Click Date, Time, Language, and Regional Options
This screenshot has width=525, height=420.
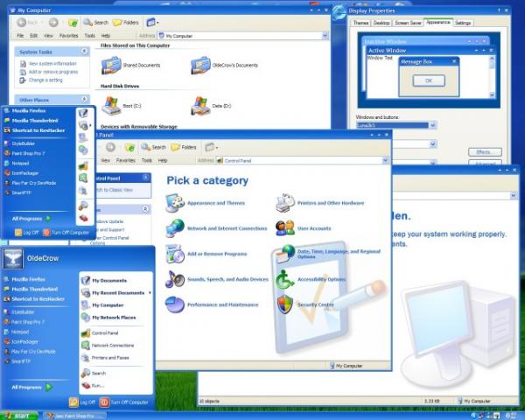point(339,254)
